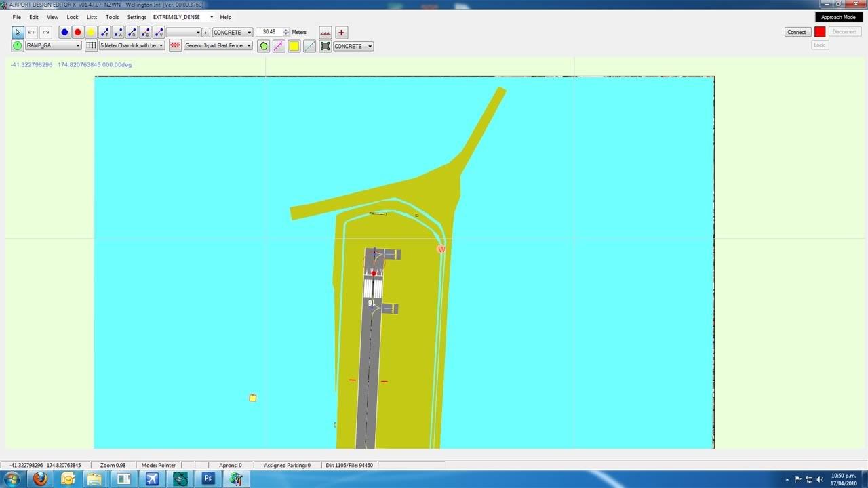Toggle the red connection status square

820,31
